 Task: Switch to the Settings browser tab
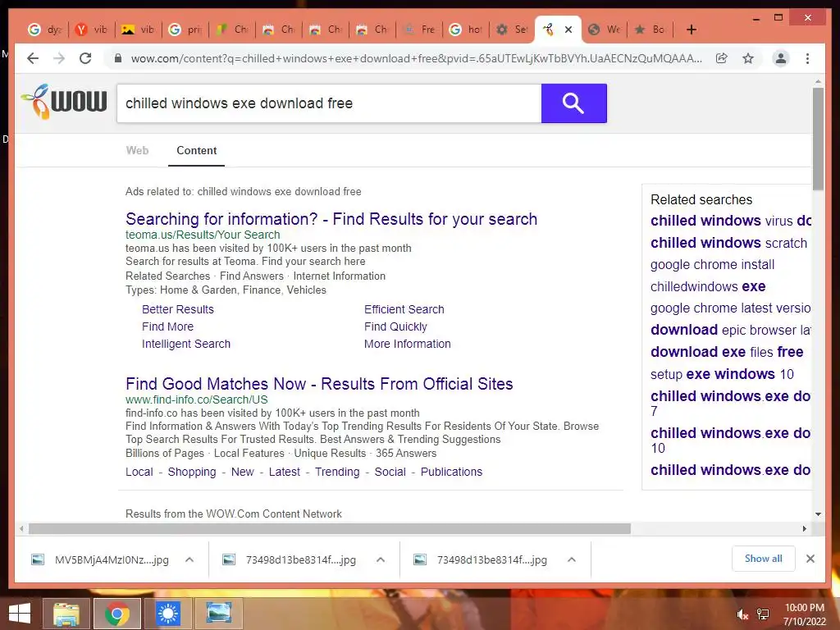coord(512,30)
